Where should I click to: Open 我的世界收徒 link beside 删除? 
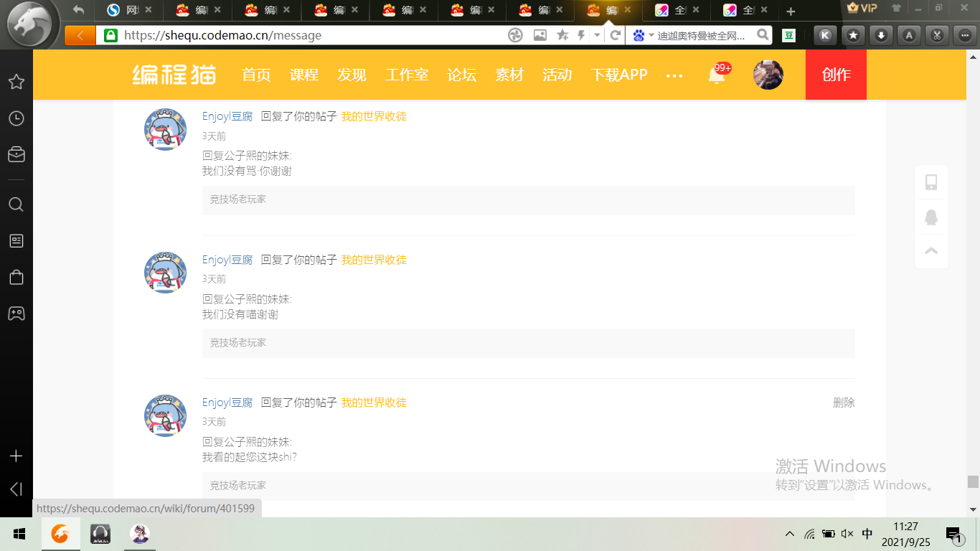[374, 402]
